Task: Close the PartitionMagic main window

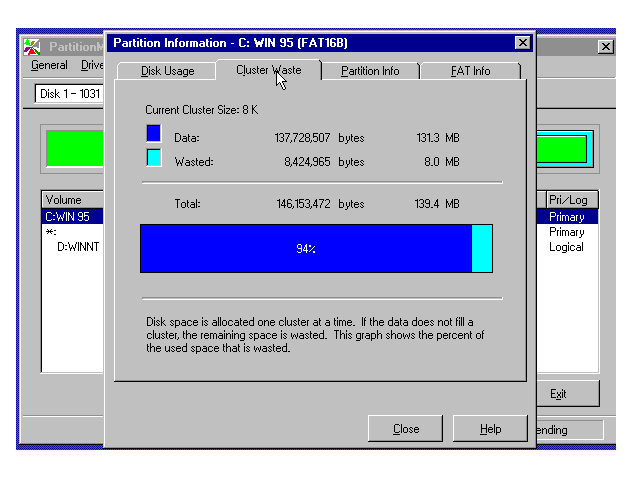Action: pos(606,47)
